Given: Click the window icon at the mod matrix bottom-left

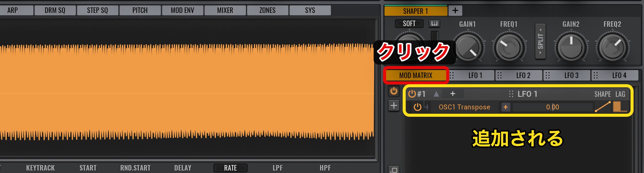Looking at the screenshot, I should click(x=394, y=170).
